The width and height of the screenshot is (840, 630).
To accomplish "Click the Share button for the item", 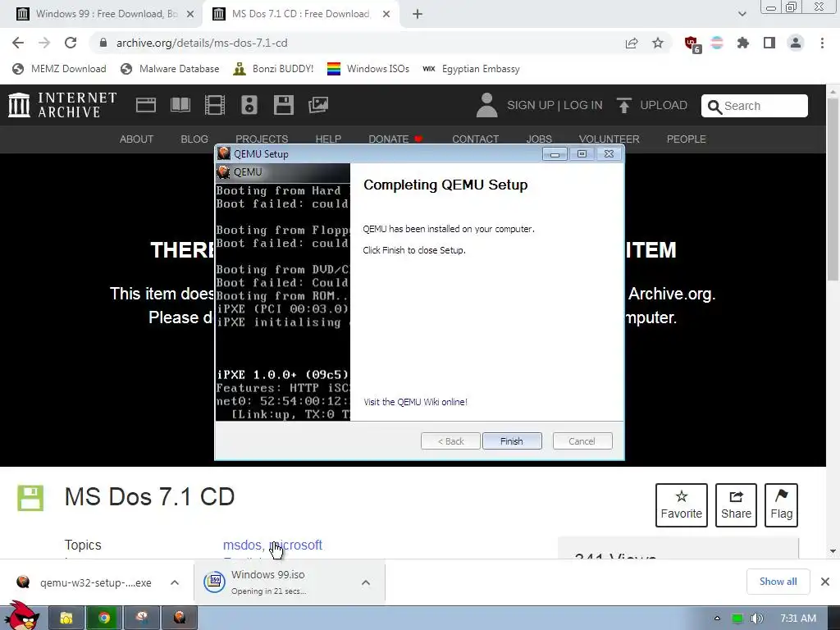I will point(736,505).
